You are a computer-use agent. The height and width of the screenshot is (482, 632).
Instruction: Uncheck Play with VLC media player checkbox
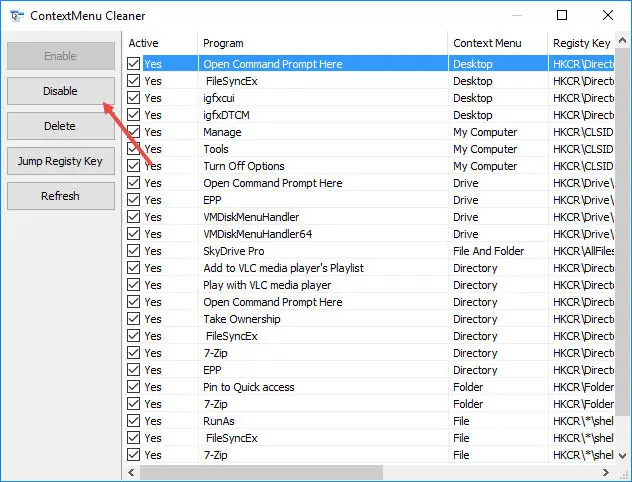click(x=133, y=285)
